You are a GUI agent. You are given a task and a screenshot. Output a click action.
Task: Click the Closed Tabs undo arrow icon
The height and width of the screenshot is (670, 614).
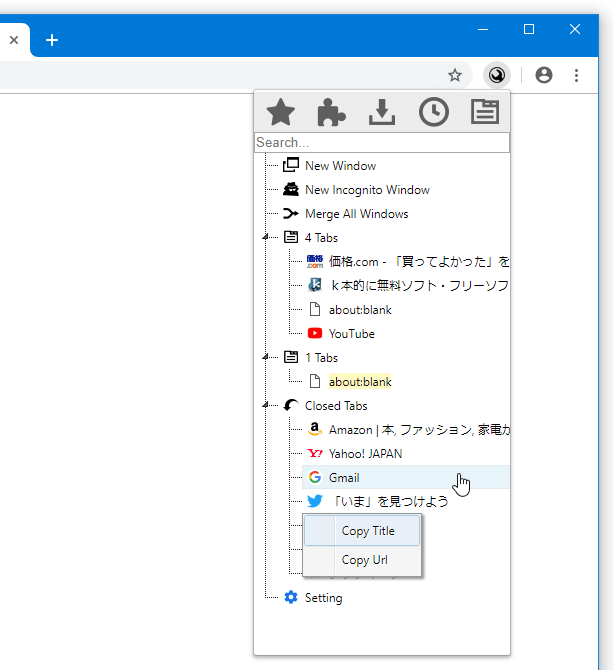[291, 405]
